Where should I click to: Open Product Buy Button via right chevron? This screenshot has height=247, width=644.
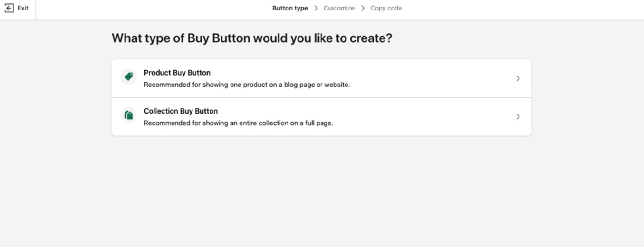518,78
